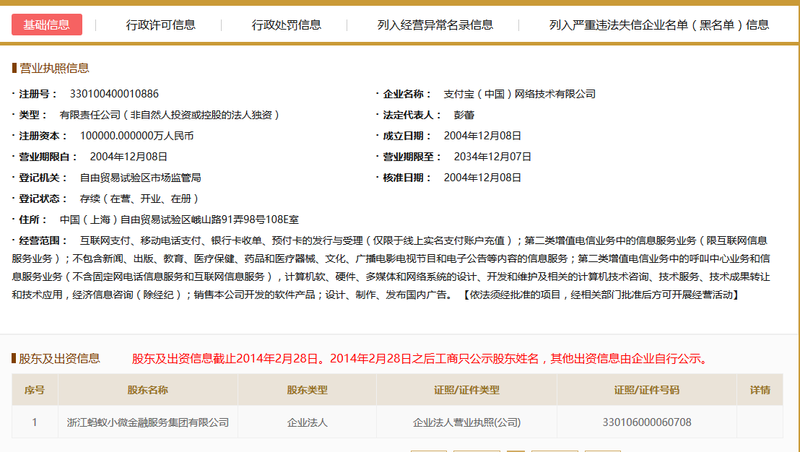Click the 证照/证件号码 column header

[646, 390]
